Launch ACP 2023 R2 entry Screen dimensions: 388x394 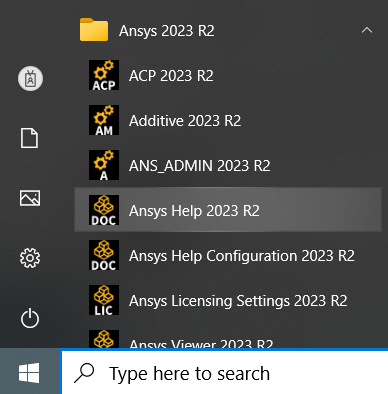228,75
